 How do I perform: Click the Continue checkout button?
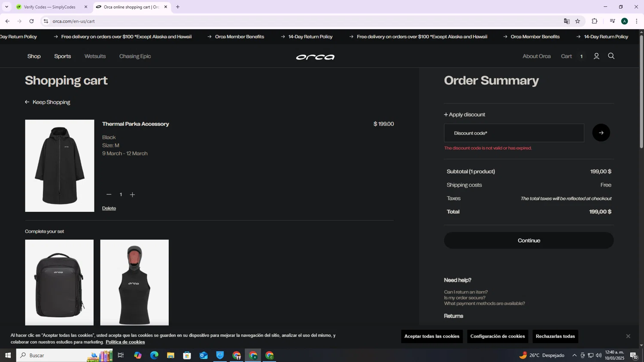click(x=529, y=240)
